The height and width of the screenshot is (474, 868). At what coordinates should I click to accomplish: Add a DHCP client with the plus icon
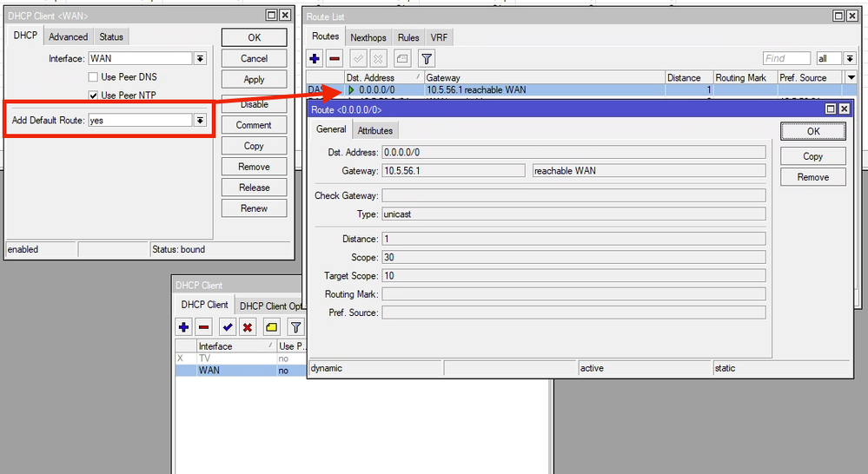tap(184, 327)
